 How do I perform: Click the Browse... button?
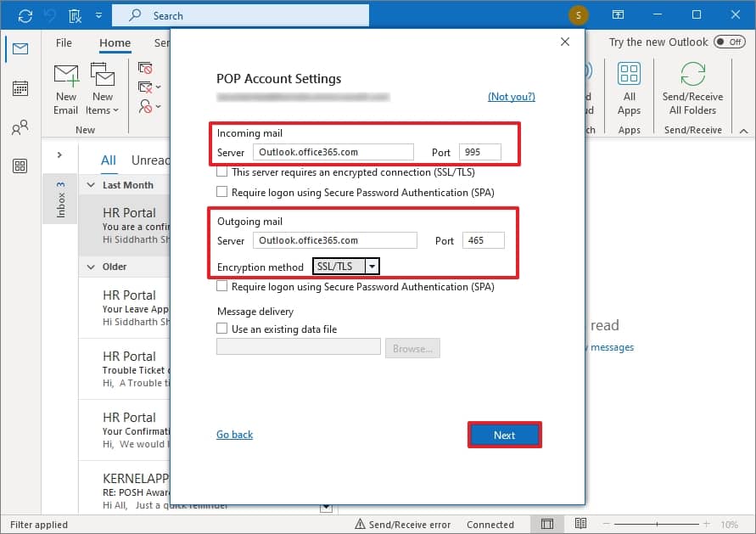pos(412,348)
